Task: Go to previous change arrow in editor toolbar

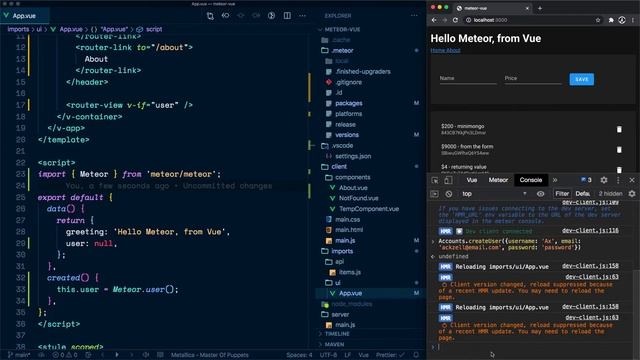Action: point(225,16)
